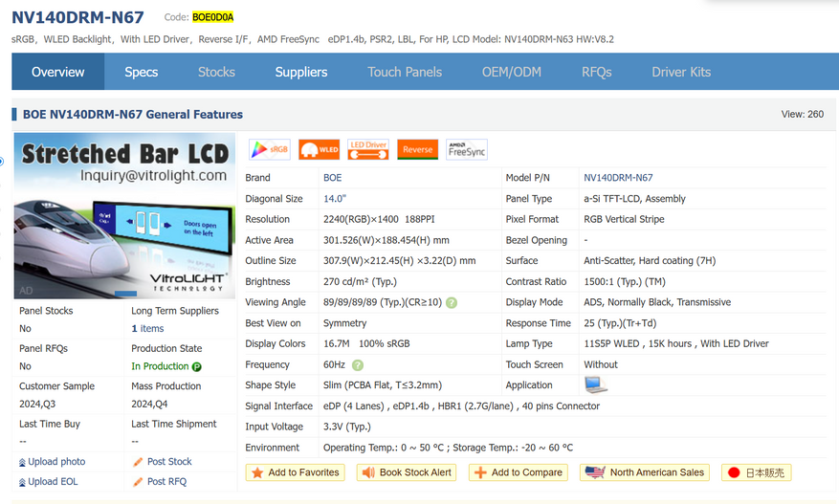Screen dimensions: 839x504
Task: Click the outline size 307.9(W) value
Action: point(399,261)
